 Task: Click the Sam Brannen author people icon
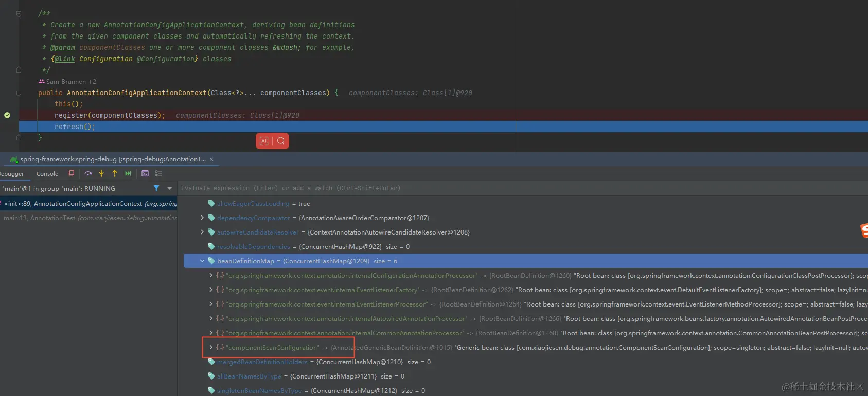point(41,81)
